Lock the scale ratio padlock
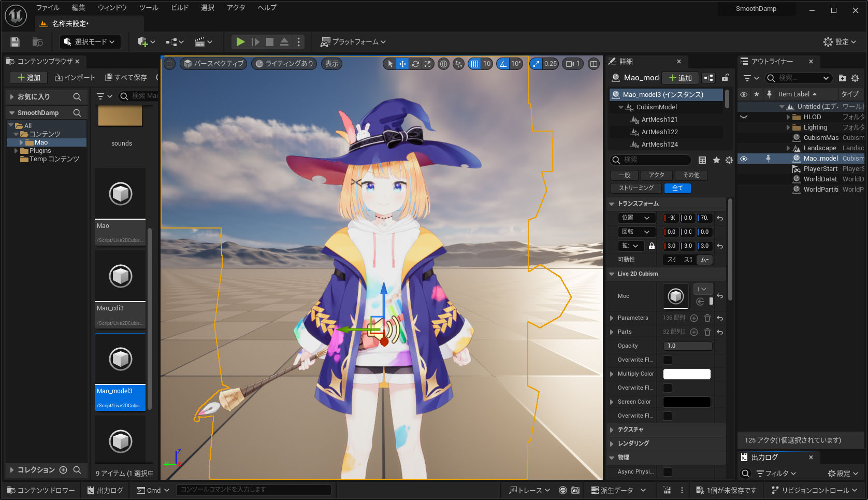The image size is (868, 500). [652, 246]
